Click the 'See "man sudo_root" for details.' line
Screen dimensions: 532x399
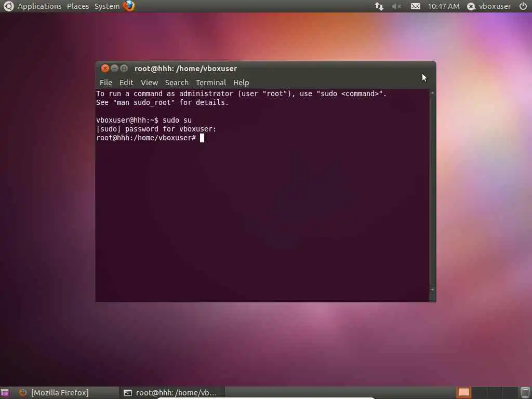pos(163,102)
